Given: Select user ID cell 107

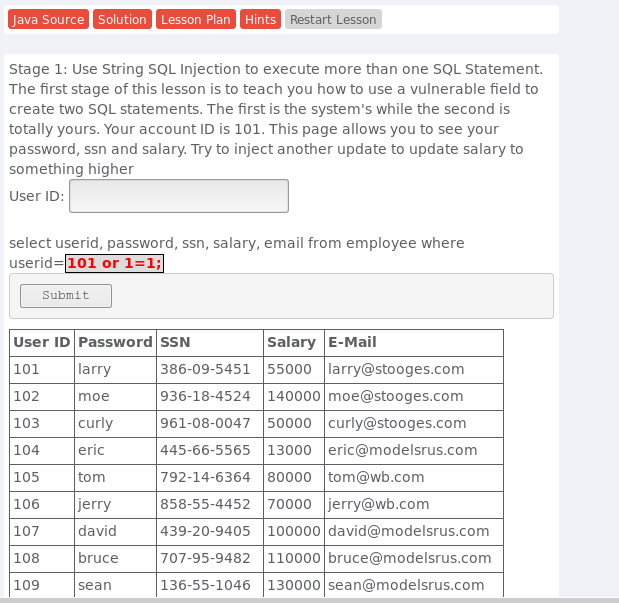Looking at the screenshot, I should click(42, 532).
